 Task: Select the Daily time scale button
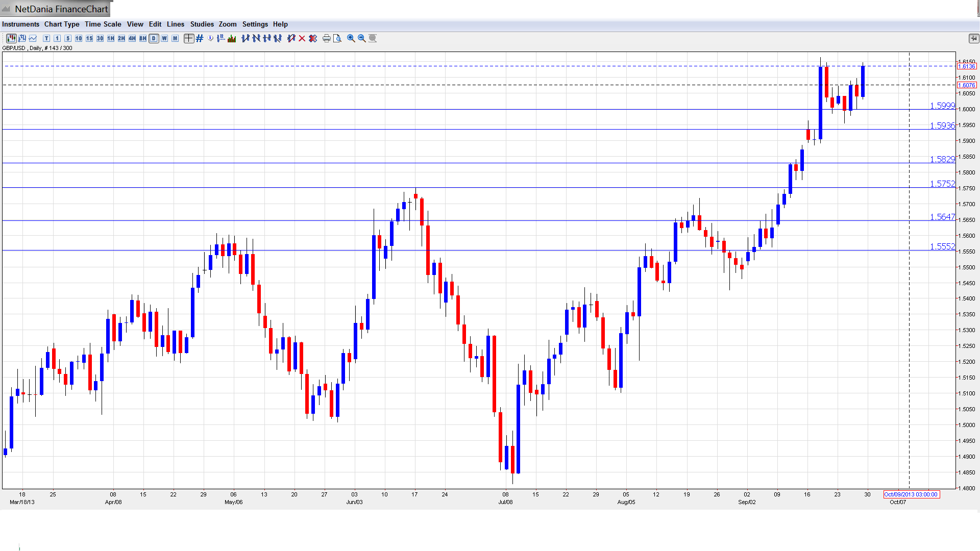154,38
